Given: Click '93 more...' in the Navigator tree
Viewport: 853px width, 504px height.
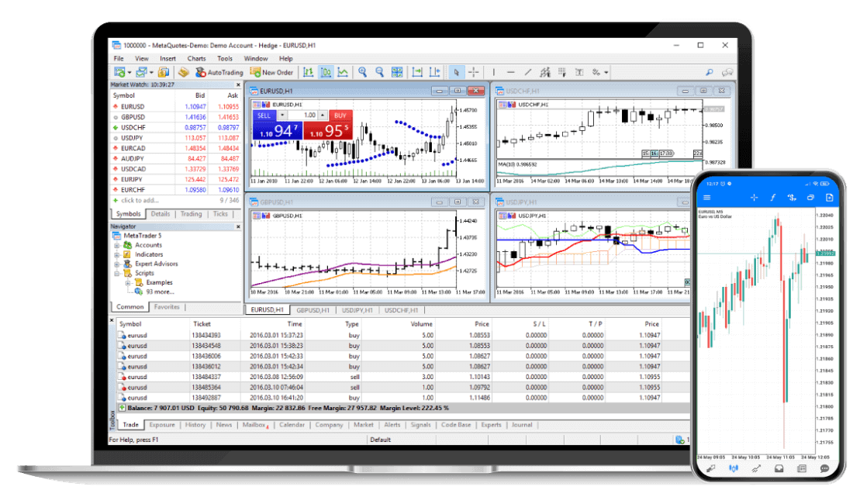Looking at the screenshot, I should (x=160, y=292).
